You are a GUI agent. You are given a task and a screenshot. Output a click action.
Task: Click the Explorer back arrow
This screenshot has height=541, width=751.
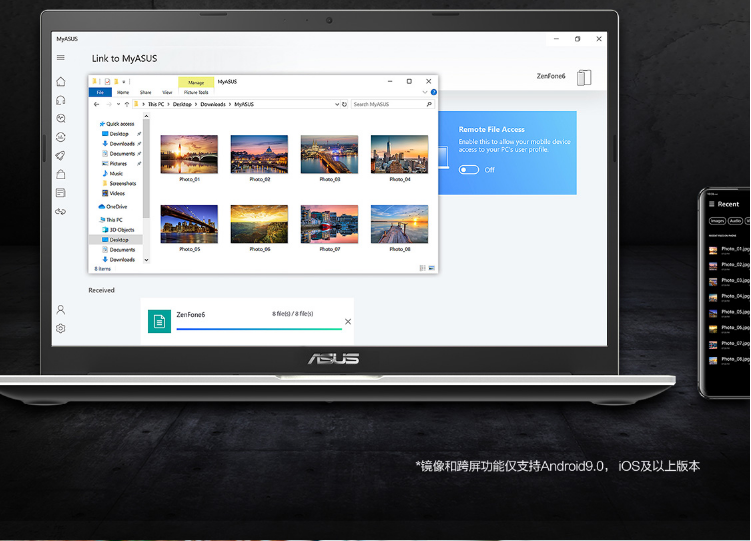[97, 104]
